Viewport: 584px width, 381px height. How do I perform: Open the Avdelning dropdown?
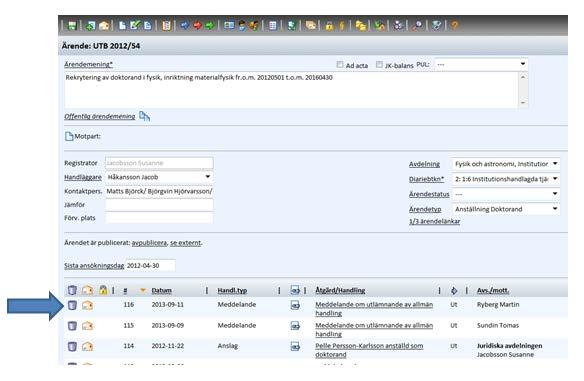[x=505, y=164]
